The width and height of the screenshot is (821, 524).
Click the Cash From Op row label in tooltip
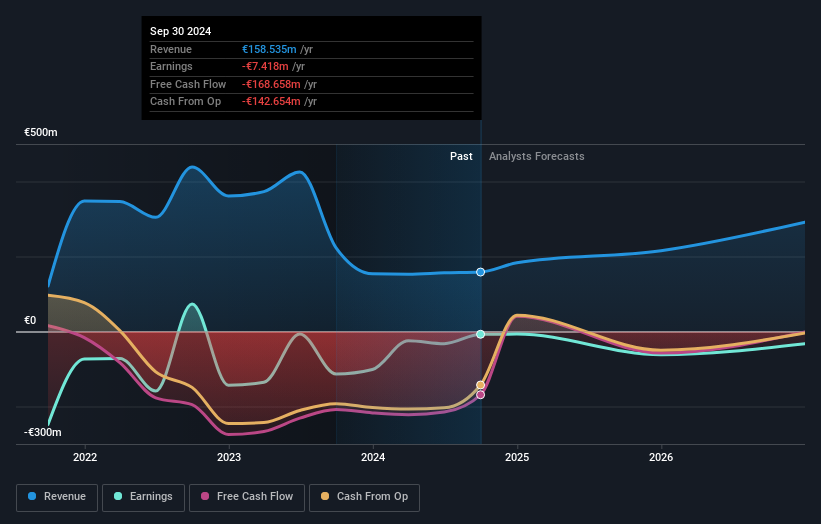(x=185, y=102)
